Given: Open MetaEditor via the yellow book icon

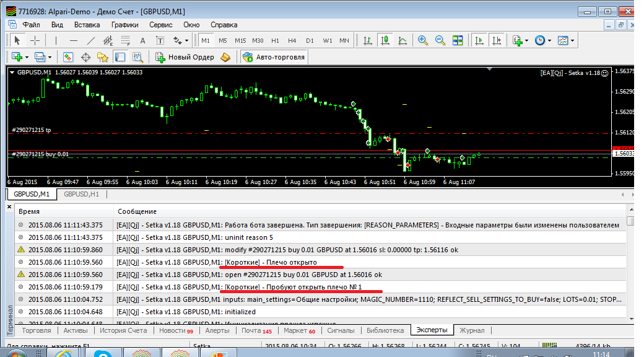Looking at the screenshot, I should pyautogui.click(x=225, y=57).
